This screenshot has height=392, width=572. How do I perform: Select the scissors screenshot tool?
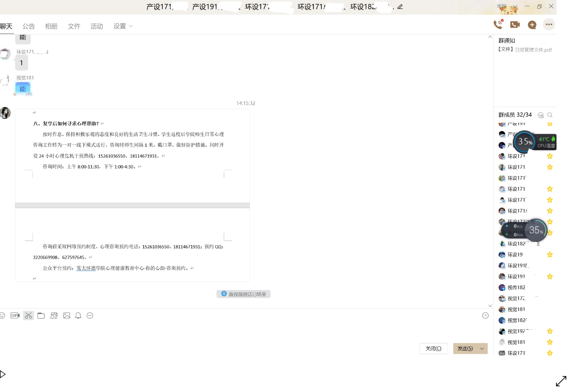28,316
